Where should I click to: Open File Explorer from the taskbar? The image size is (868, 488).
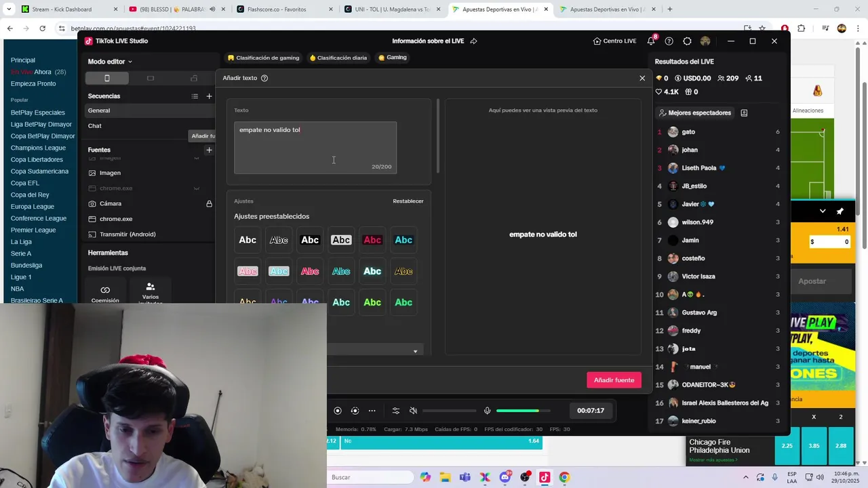tap(445, 477)
